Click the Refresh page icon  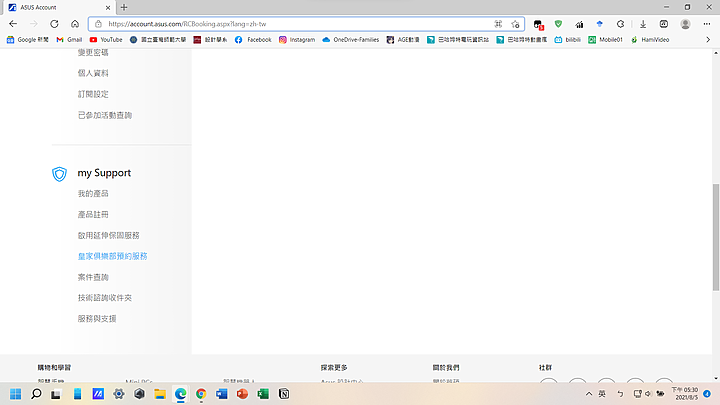(54, 24)
